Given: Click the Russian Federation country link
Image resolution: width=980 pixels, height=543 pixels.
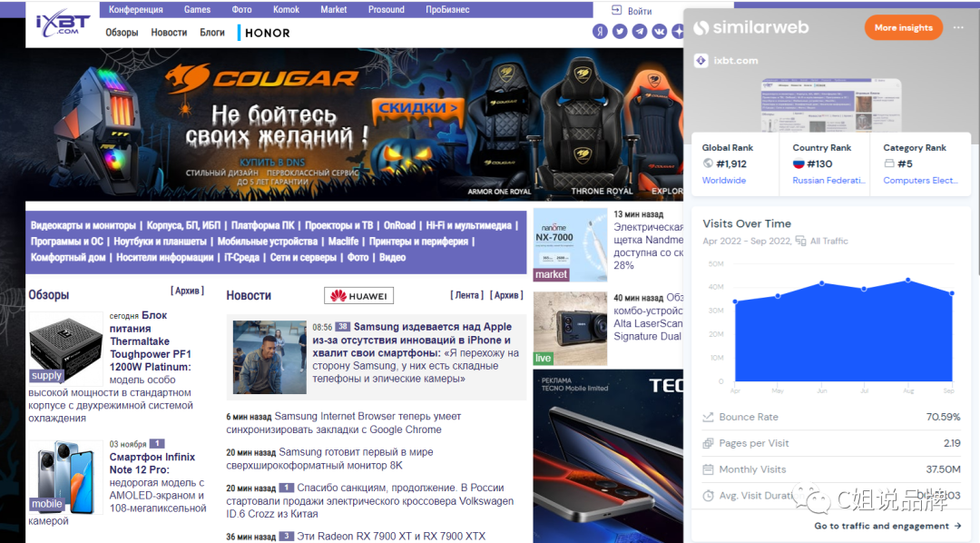Looking at the screenshot, I should click(828, 180).
